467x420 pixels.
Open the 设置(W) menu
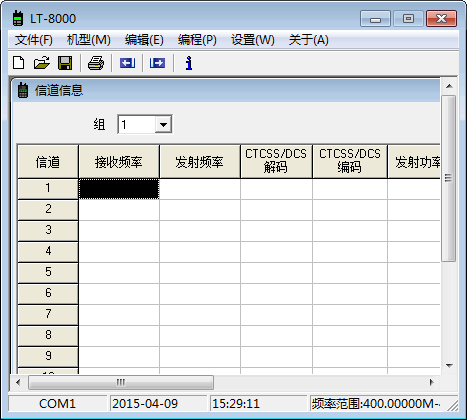tap(253, 40)
